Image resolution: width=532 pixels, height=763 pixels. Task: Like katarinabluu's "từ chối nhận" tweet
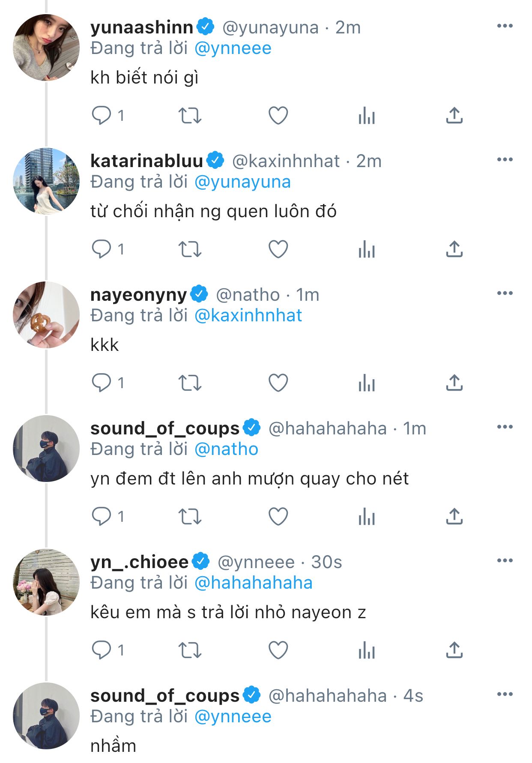coord(278,249)
